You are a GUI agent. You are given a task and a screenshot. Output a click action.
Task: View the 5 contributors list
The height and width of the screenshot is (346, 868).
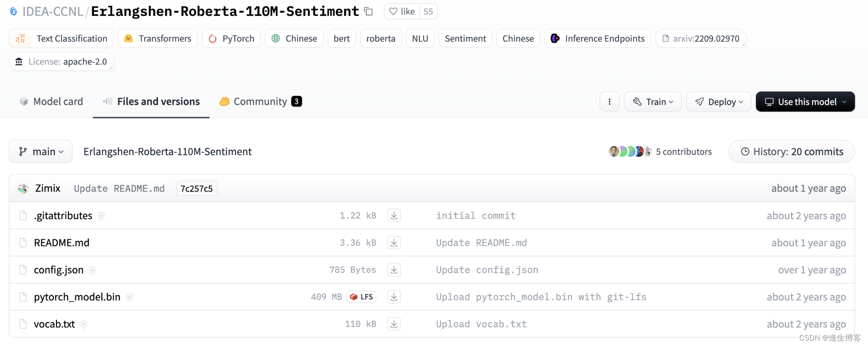tap(684, 152)
